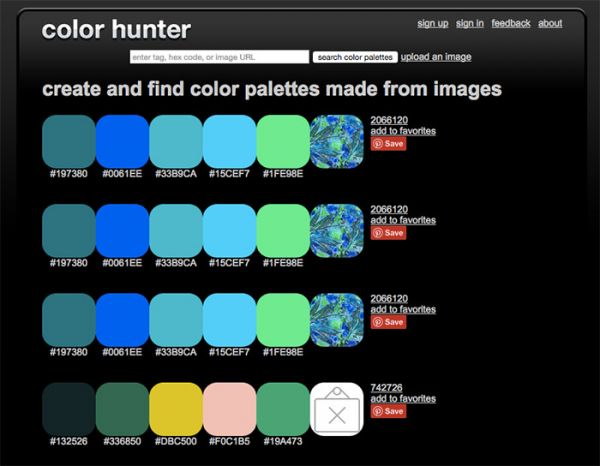This screenshot has width=600, height=466.
Task: Open the feedback link in header
Action: (x=510, y=23)
